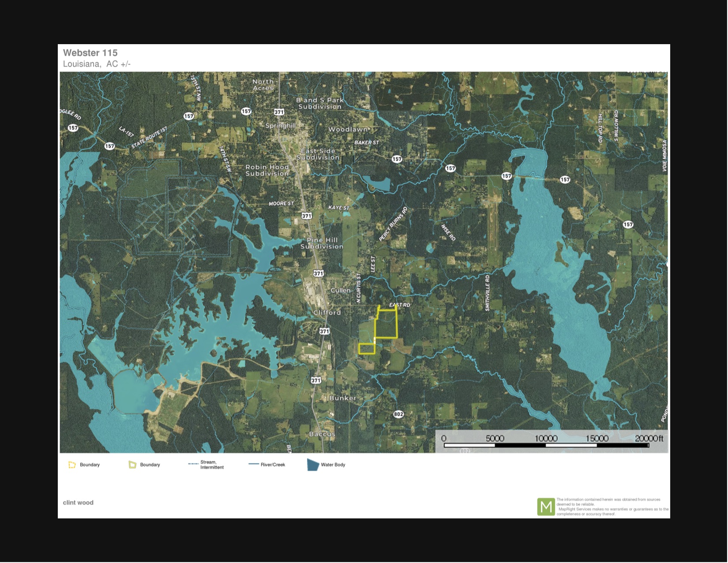
Task: Select the Bunker label on the map
Action: [343, 398]
